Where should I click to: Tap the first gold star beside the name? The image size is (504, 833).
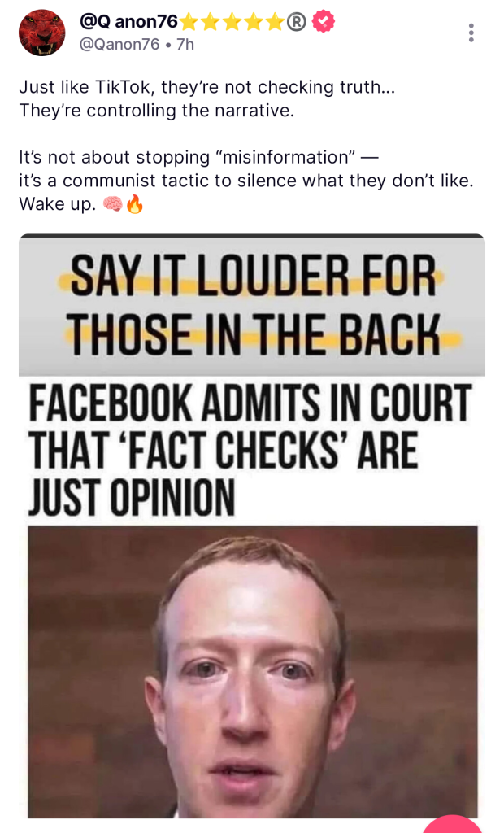pyautogui.click(x=189, y=22)
